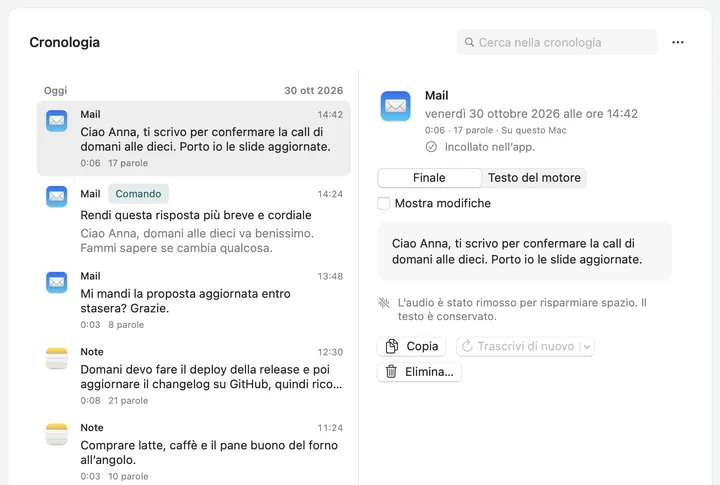Screen dimensions: 720x485
Task: Click '21 parole' under the 12:30 entry
Action: [128, 400]
